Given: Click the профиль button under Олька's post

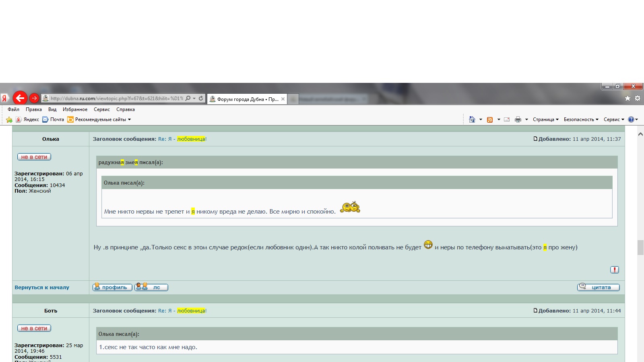Looking at the screenshot, I should tap(112, 287).
